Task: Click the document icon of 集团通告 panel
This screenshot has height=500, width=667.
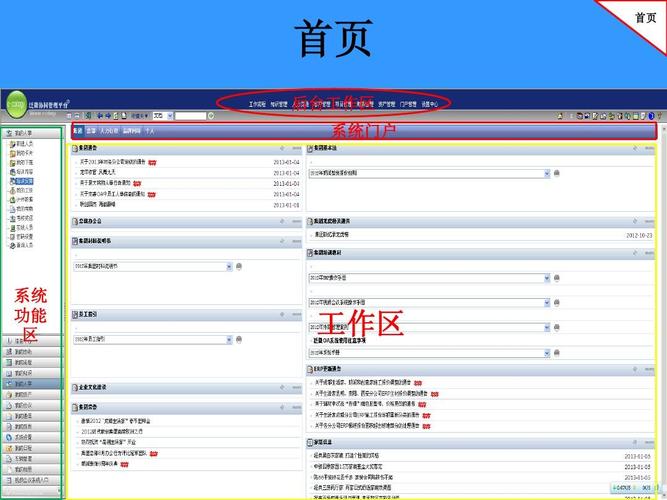Action: click(75, 149)
